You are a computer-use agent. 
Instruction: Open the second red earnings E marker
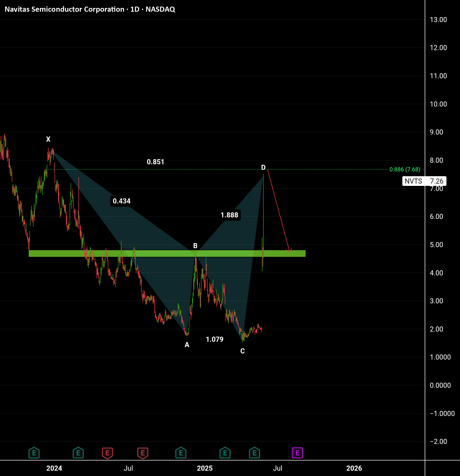coord(143,453)
